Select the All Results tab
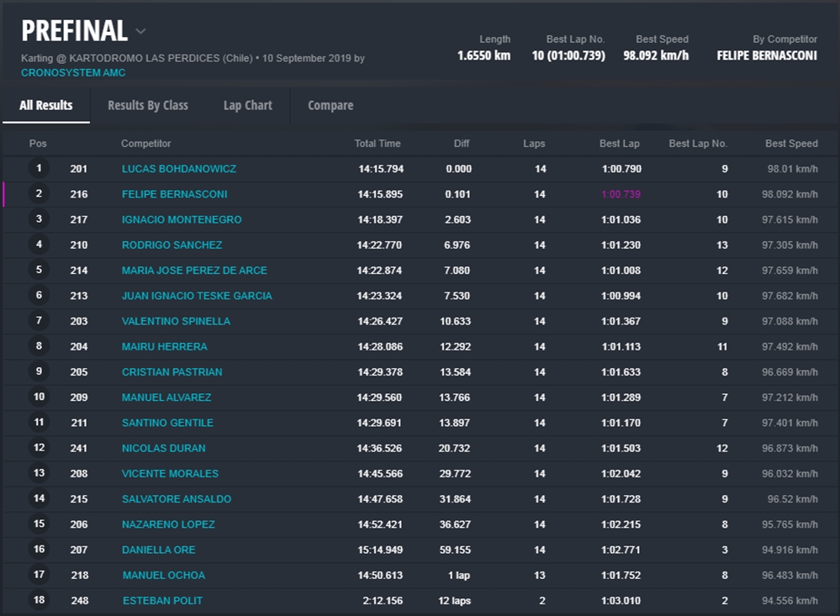The height and width of the screenshot is (616, 840). click(46, 106)
